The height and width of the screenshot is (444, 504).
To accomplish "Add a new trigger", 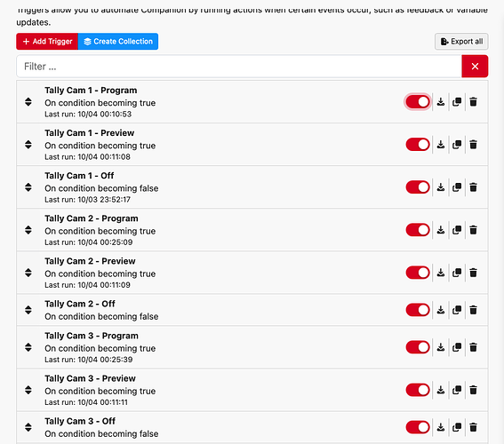I will click(x=47, y=42).
